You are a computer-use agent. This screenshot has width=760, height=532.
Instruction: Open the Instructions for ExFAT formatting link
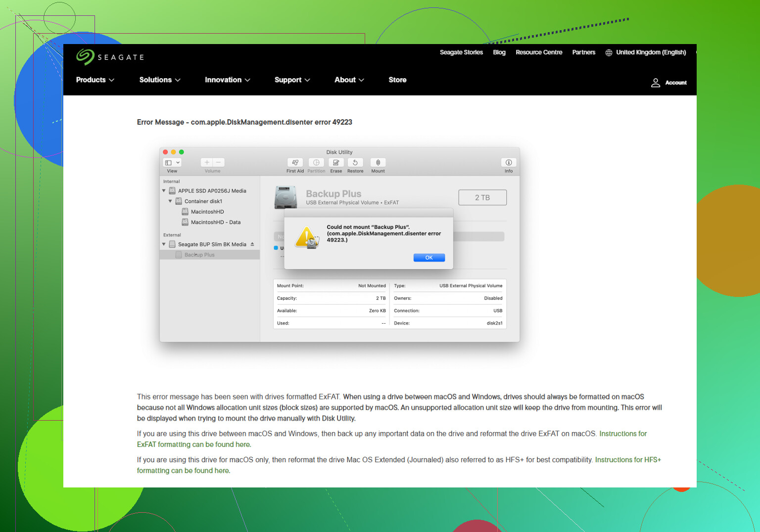(392, 439)
